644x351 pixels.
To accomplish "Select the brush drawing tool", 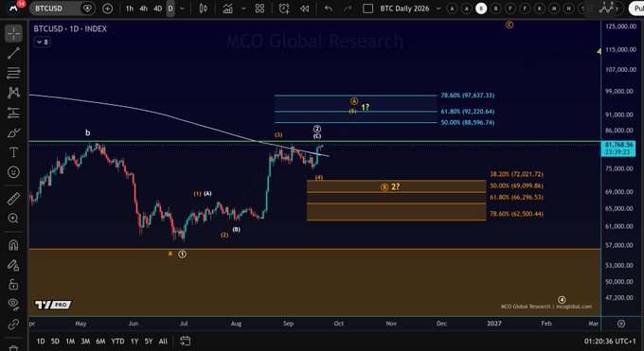I will point(13,132).
